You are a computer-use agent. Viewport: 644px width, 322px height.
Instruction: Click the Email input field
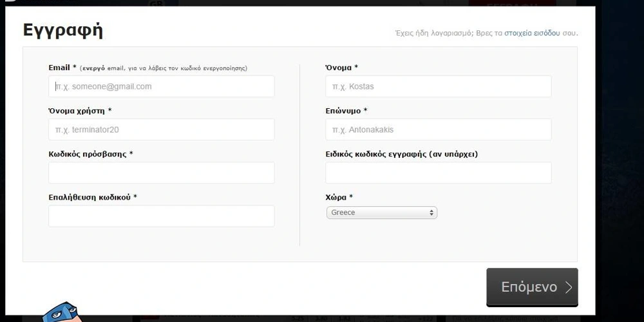point(162,86)
